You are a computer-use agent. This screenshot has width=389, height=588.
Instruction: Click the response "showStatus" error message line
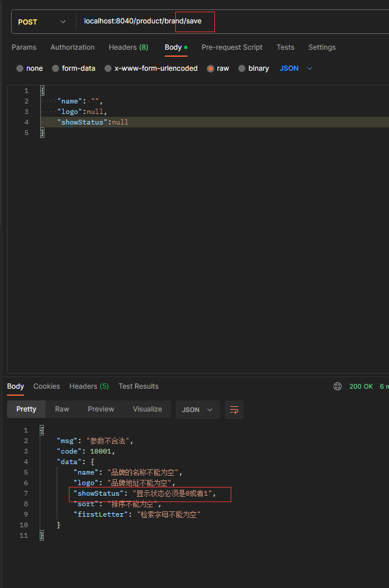click(x=145, y=493)
